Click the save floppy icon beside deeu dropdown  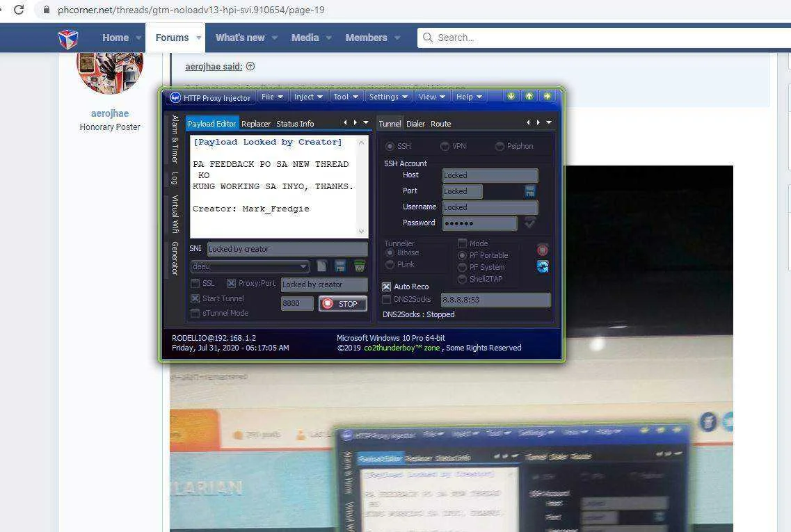pos(340,266)
